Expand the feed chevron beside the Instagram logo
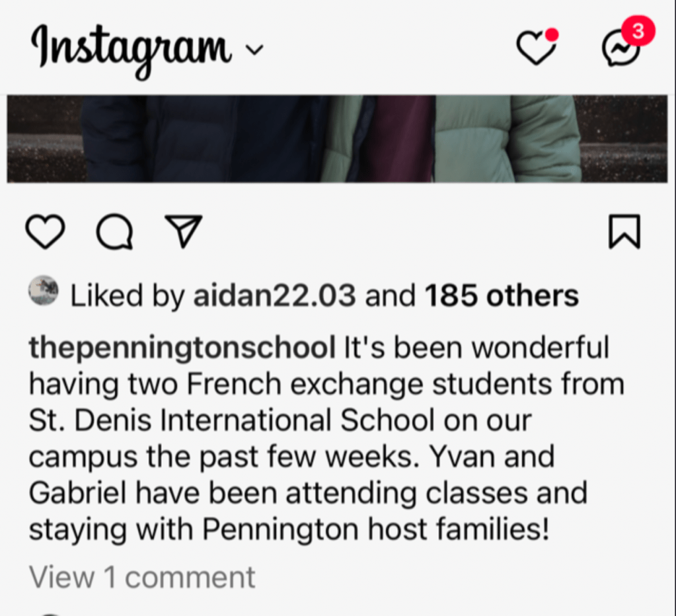This screenshot has width=676, height=616. tap(254, 50)
